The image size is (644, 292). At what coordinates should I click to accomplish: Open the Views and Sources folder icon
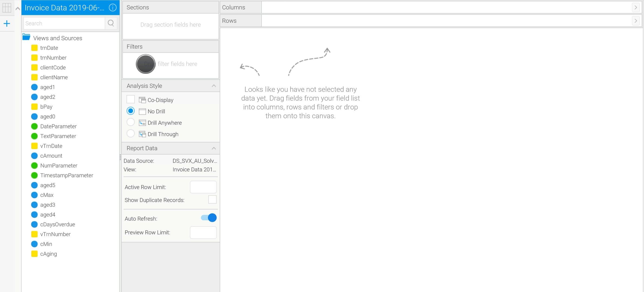[26, 37]
